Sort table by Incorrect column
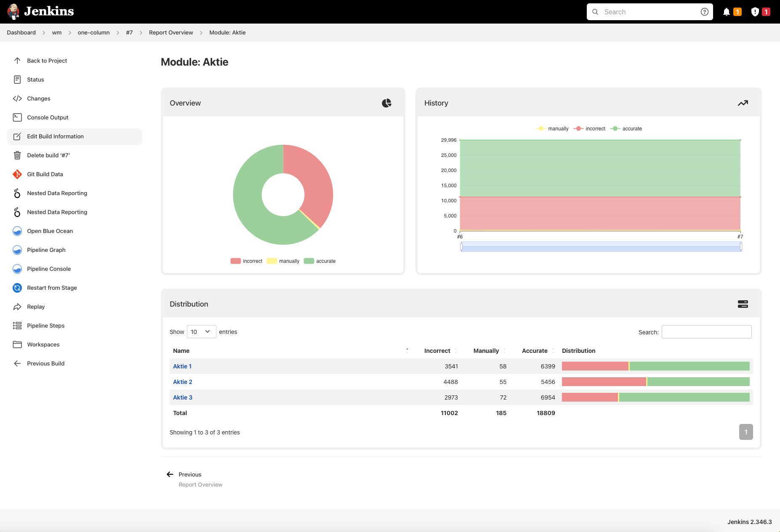The width and height of the screenshot is (780, 532). click(x=440, y=351)
